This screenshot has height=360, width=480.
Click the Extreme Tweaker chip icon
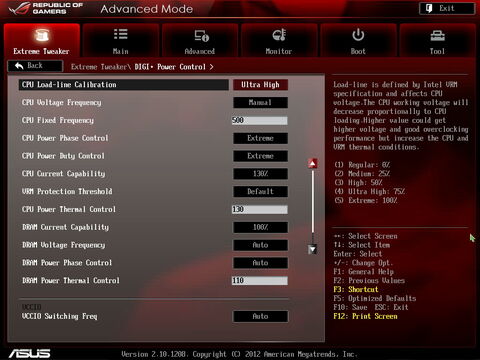click(x=42, y=35)
